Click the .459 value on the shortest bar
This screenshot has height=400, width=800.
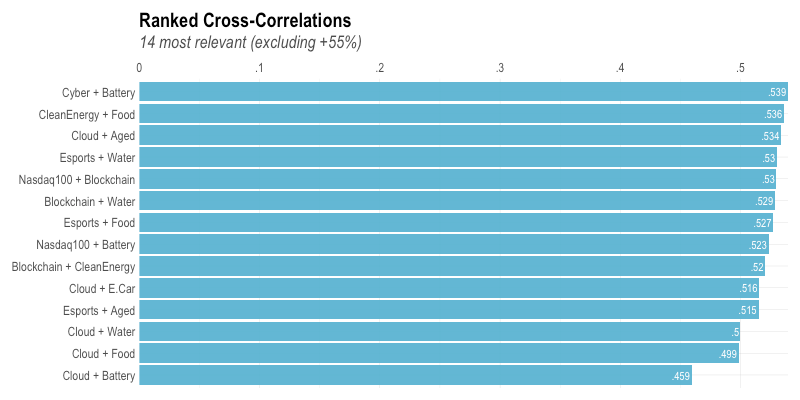pos(681,376)
